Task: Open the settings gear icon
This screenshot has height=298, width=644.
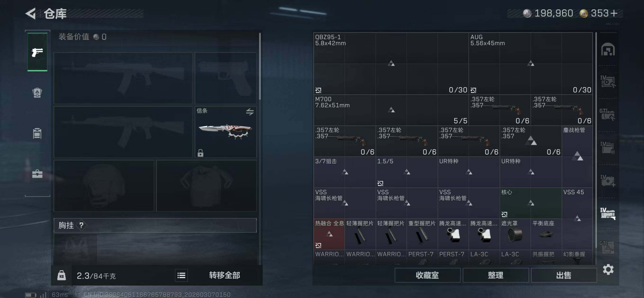Action: click(x=608, y=269)
